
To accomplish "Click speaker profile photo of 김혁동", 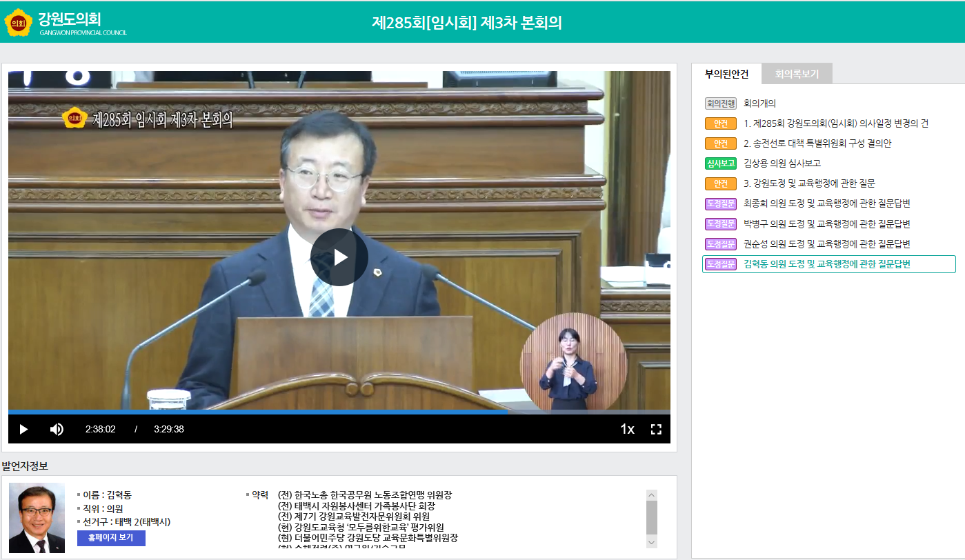I will point(37,517).
